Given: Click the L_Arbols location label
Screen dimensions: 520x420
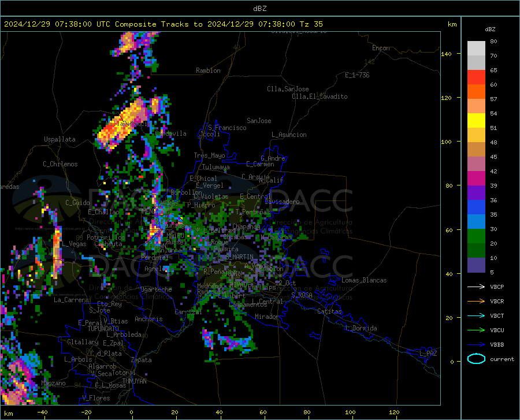Looking at the screenshot, I should pos(78,360).
